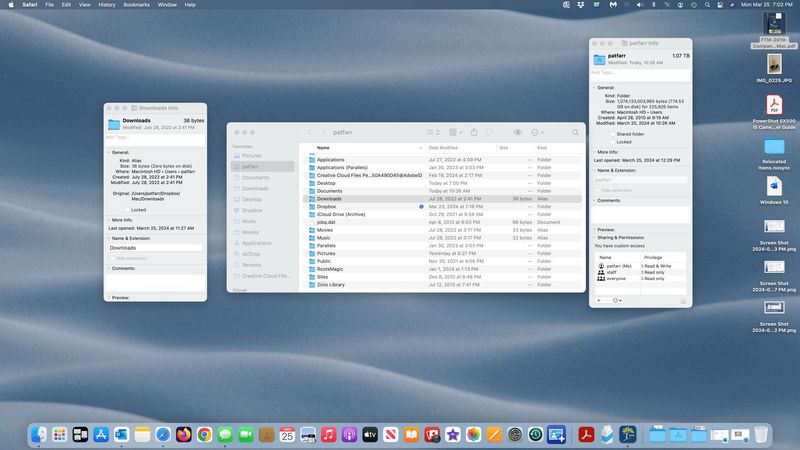Click the Share icon in Finder toolbar
Viewport: 800px width, 450px height.
point(473,132)
